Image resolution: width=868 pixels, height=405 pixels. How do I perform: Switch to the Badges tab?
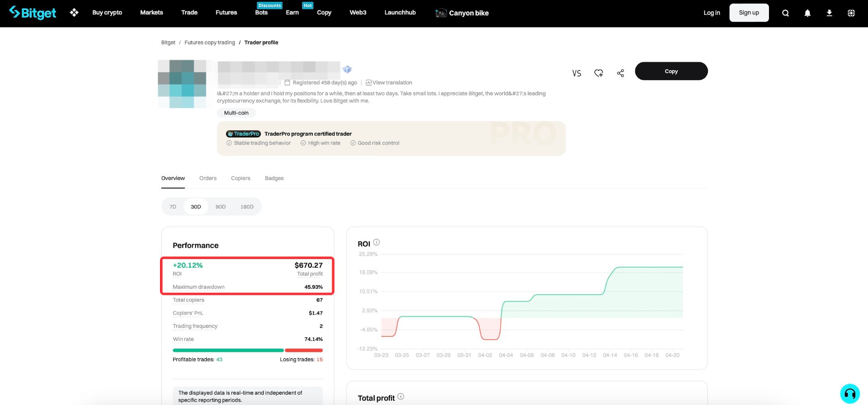pos(274,178)
